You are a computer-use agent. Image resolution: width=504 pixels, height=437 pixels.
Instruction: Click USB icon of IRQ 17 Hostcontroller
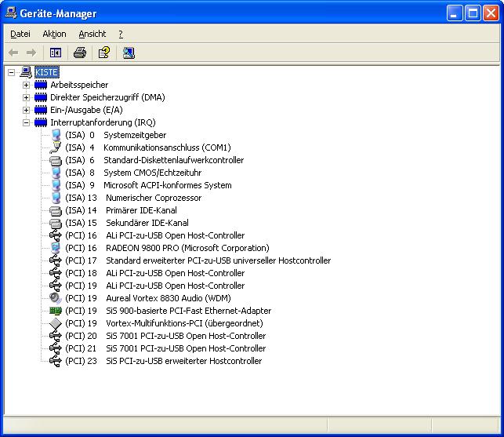click(56, 260)
